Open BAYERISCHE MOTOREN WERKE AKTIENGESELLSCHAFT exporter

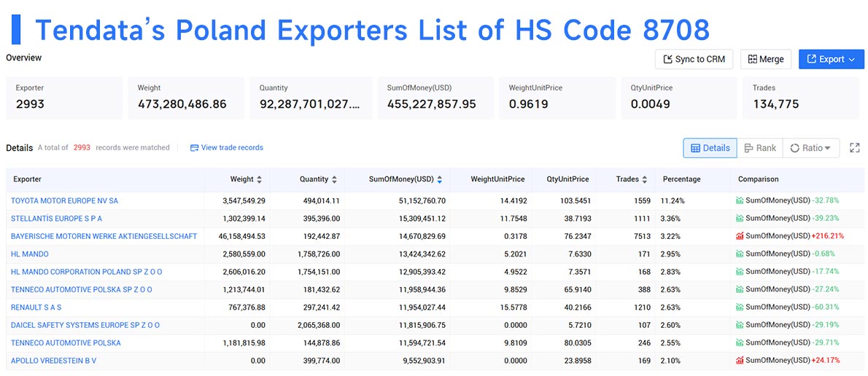pos(104,236)
